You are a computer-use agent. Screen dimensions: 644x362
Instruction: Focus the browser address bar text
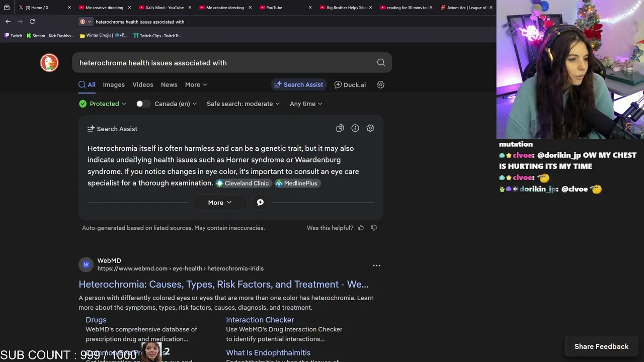click(140, 22)
